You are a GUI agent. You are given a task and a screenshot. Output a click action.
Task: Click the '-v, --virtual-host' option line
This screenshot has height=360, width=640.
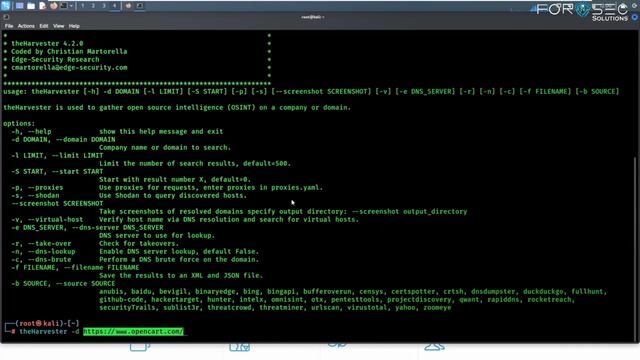tap(185, 219)
